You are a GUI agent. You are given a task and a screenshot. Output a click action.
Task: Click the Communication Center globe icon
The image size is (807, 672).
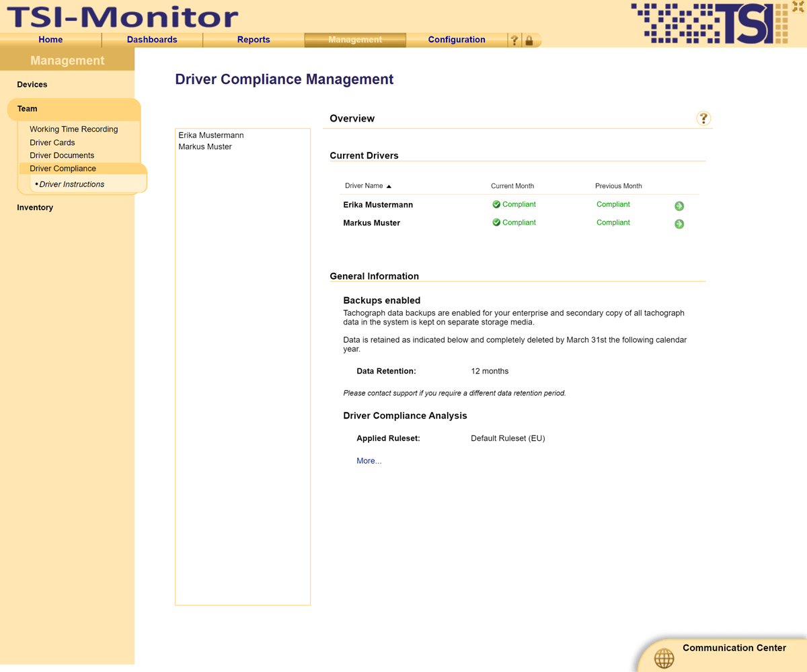point(664,659)
